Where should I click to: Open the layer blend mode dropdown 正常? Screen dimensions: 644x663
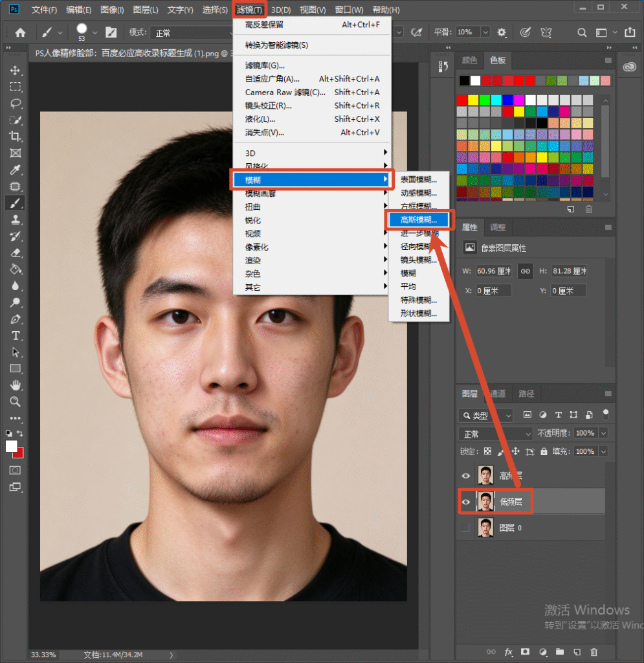[x=496, y=434]
